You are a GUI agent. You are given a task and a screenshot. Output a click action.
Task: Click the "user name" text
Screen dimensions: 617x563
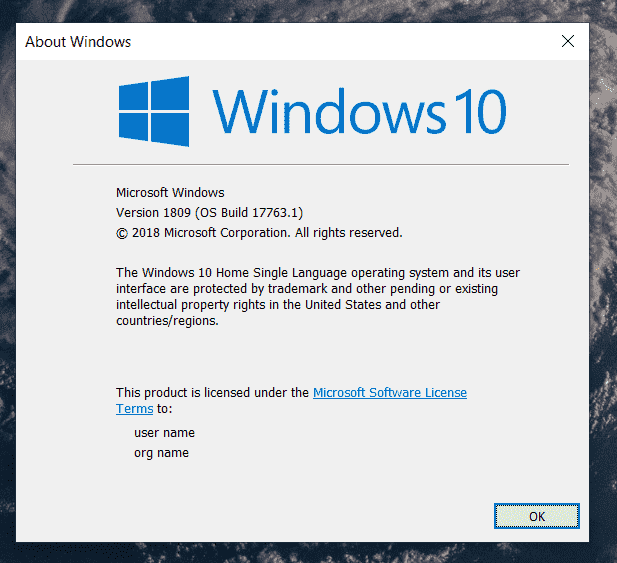point(164,433)
